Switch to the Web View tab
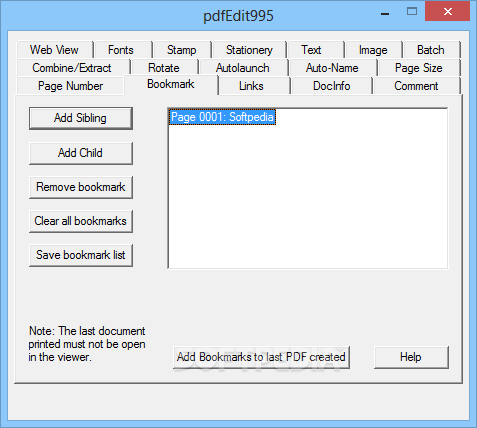The height and width of the screenshot is (428, 477). tap(54, 50)
